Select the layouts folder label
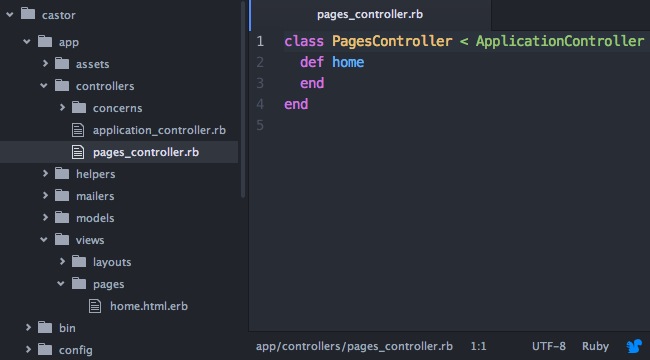 click(112, 262)
